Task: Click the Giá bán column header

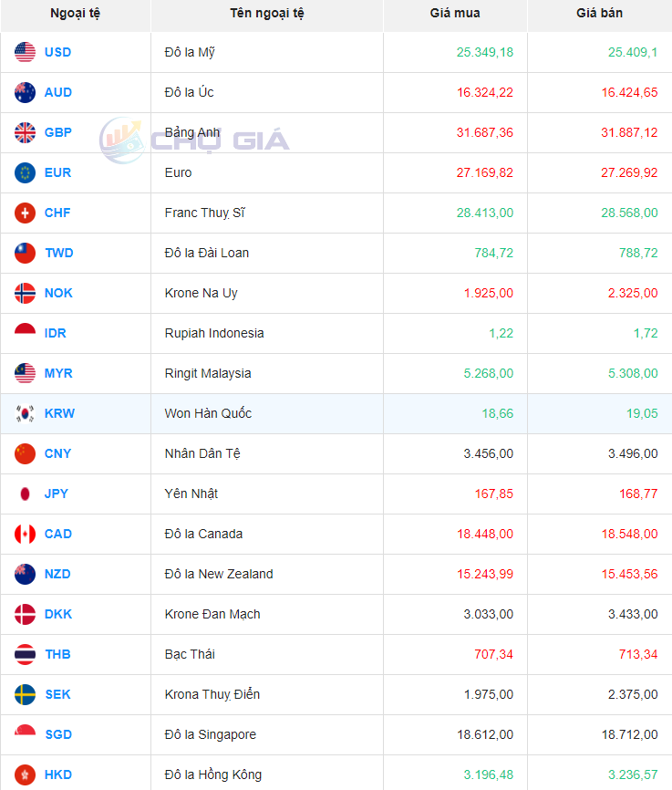Action: click(x=599, y=14)
